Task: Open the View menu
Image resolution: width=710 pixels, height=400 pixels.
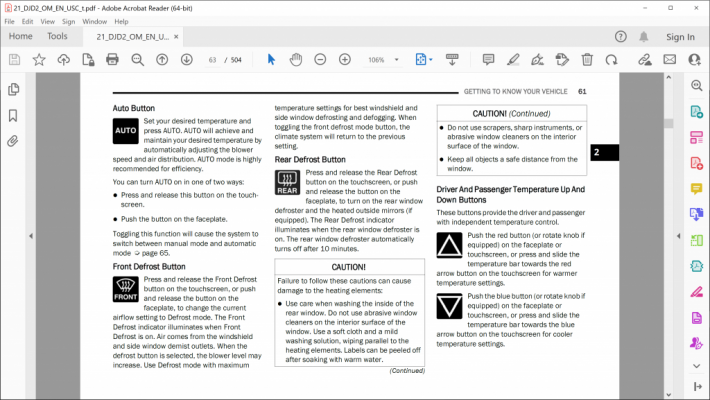Action: point(47,21)
